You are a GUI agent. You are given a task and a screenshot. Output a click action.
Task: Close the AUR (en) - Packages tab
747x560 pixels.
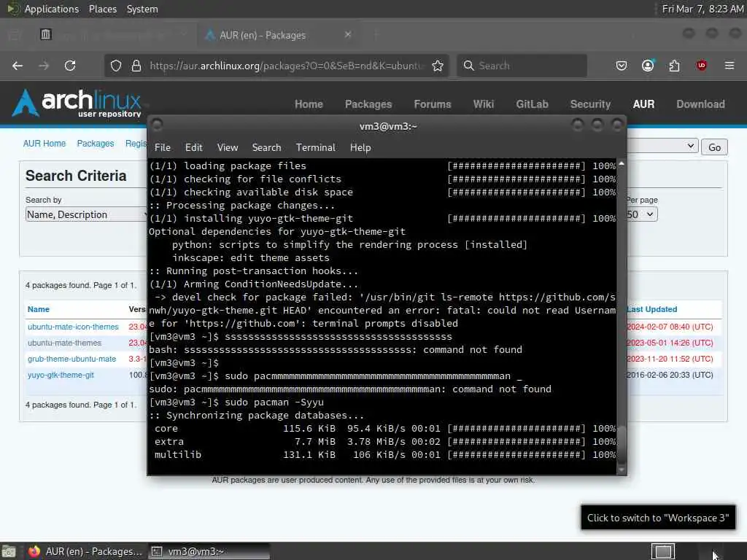point(348,34)
